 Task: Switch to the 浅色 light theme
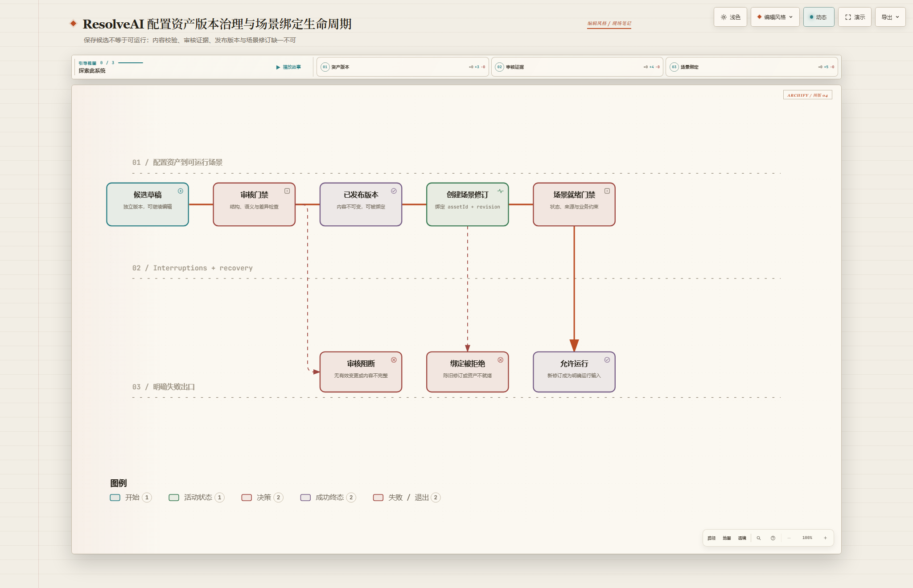click(730, 17)
